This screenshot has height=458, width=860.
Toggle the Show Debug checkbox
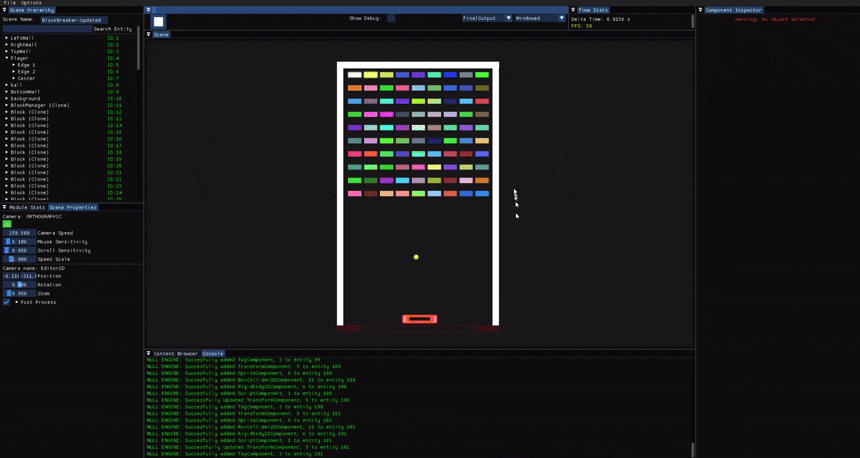tap(391, 18)
